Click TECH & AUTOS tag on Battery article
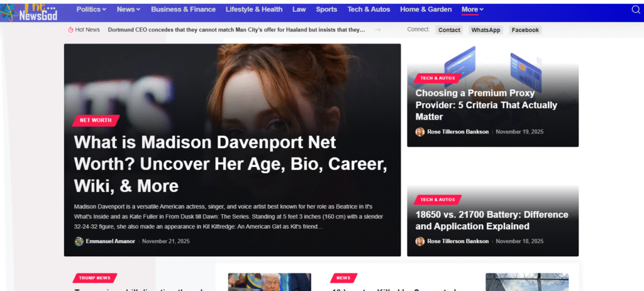This screenshot has height=291, width=644. pos(438,200)
